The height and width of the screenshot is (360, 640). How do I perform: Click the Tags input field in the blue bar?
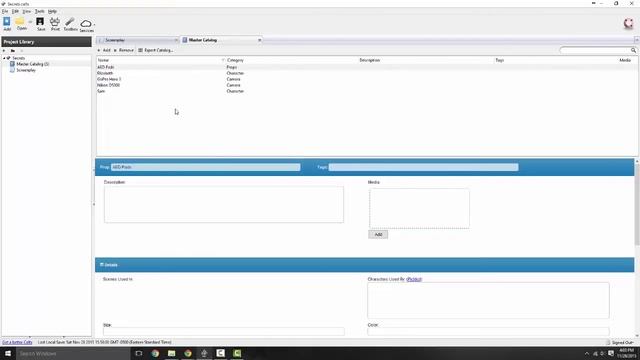[424, 167]
